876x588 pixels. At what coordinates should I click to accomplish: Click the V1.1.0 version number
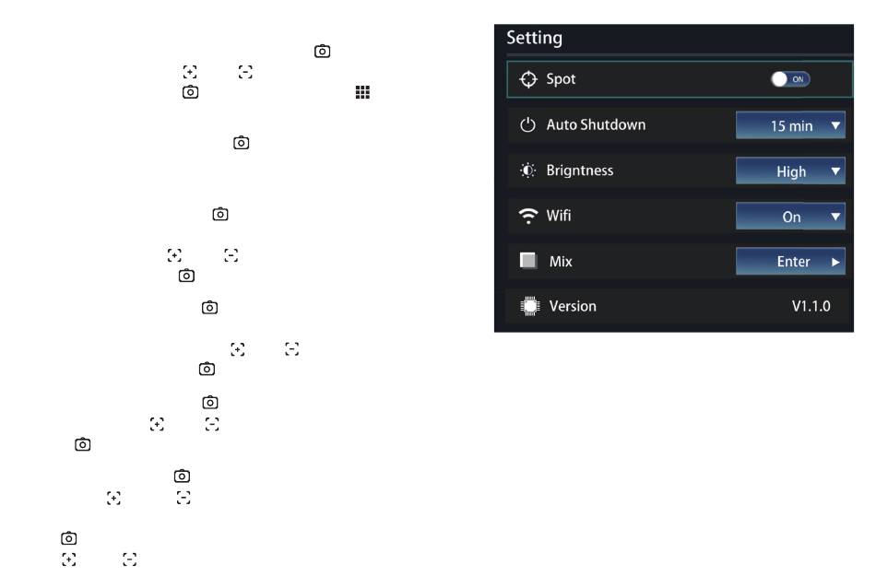point(811,306)
